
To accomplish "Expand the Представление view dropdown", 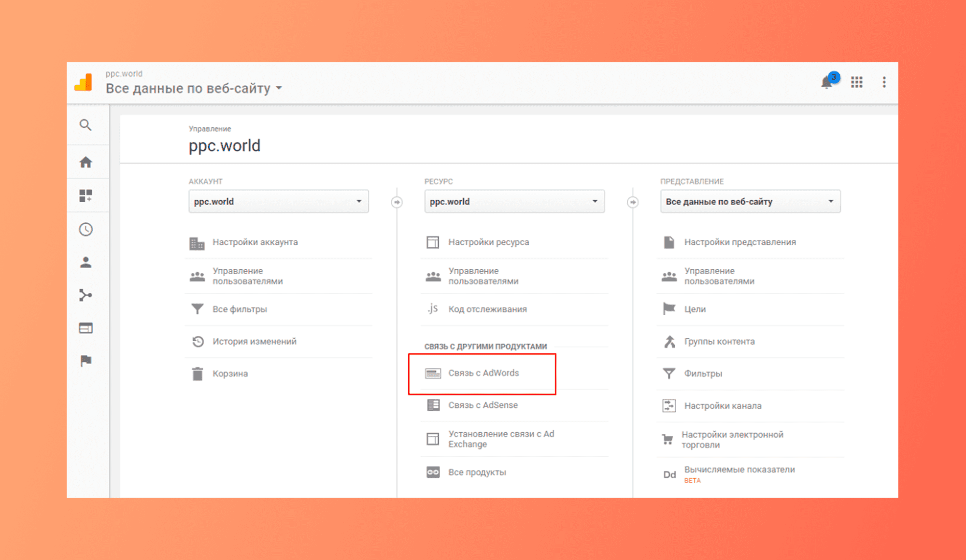I will pyautogui.click(x=750, y=201).
